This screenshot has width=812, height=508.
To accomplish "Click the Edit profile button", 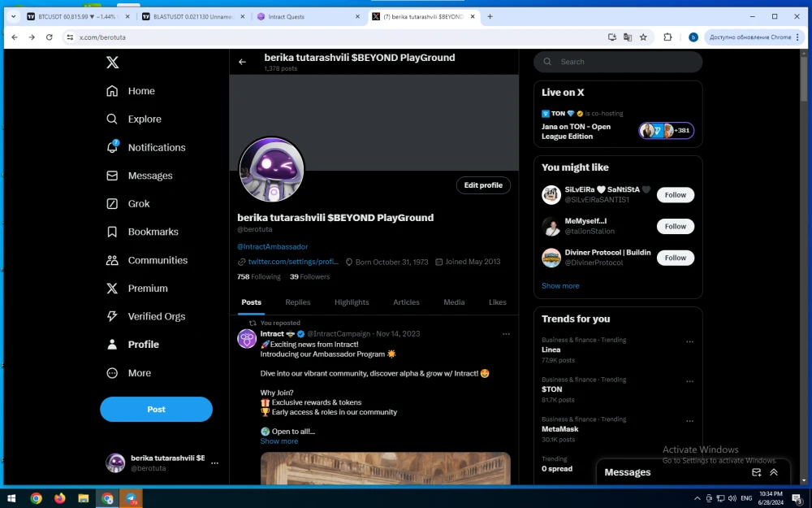I will pos(483,185).
